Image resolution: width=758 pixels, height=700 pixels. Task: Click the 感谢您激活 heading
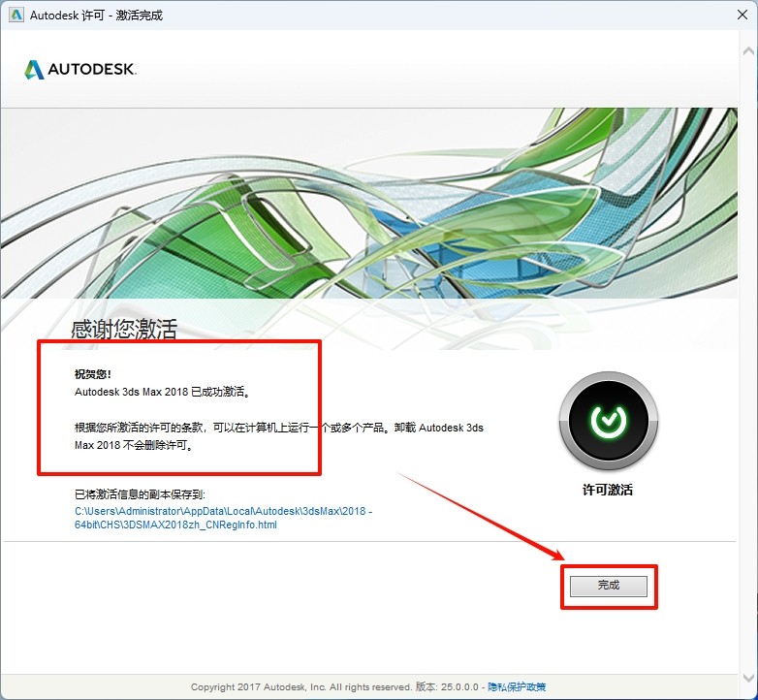pos(124,329)
